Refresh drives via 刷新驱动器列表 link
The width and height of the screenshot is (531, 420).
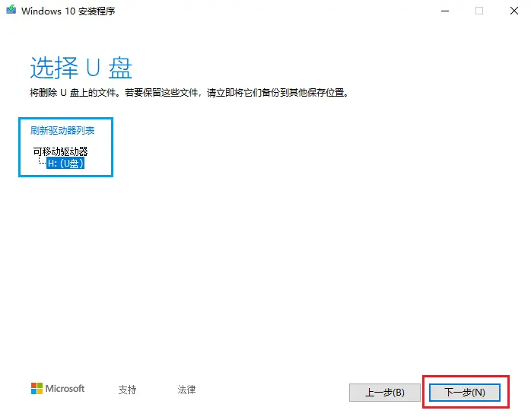[62, 131]
